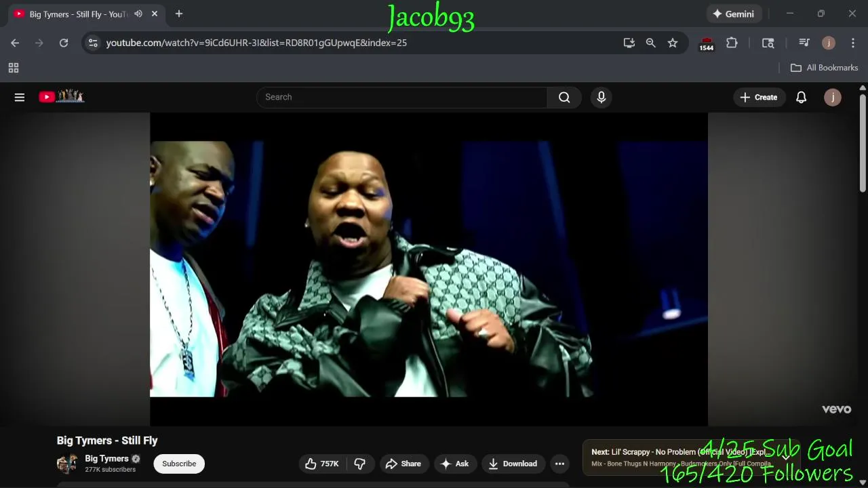Open Big Tymers channel avatar

pos(67,464)
